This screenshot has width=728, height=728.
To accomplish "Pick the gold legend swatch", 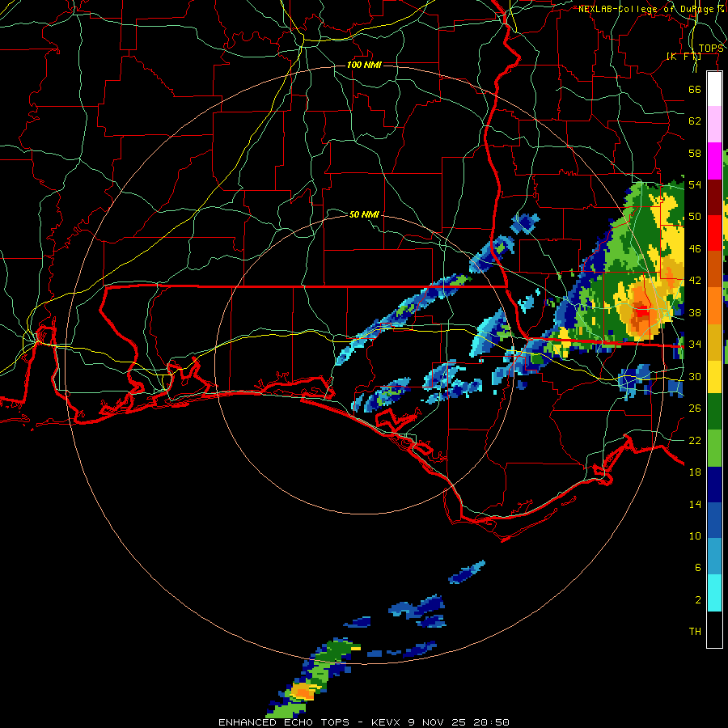I will pos(714,342).
